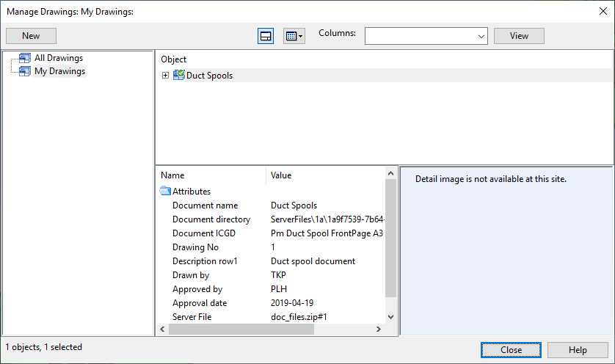Image resolution: width=615 pixels, height=364 pixels.
Task: Select All Drawings in the tree
Action: coord(59,58)
